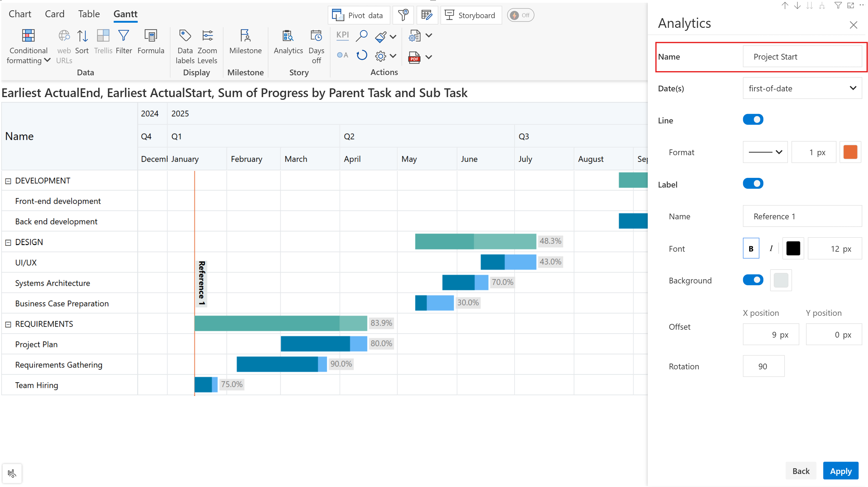Click the Sort icon
868x487 pixels.
click(x=82, y=36)
